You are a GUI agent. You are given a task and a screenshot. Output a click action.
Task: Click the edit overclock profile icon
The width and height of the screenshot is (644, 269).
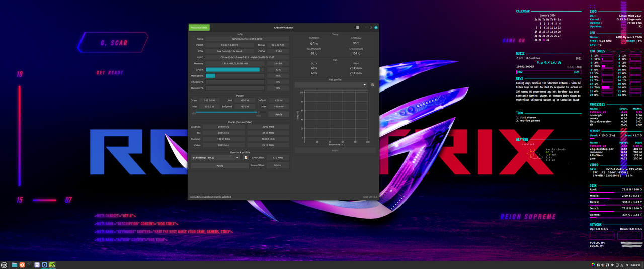(x=246, y=158)
